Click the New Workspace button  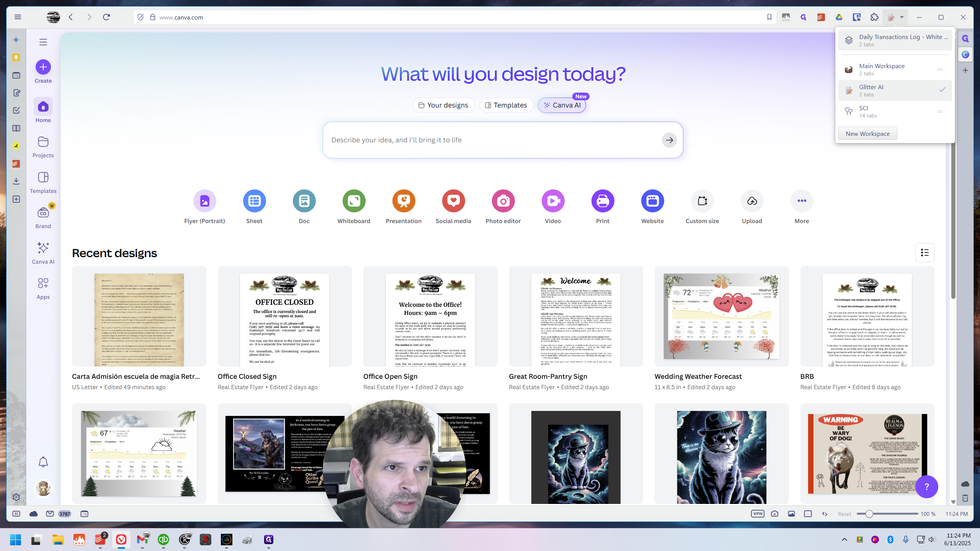click(x=867, y=134)
